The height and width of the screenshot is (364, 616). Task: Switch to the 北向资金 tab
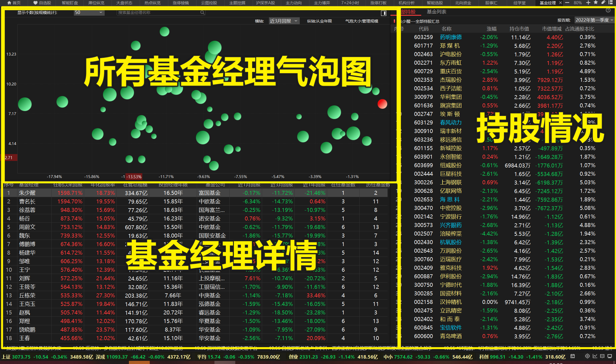(x=463, y=3)
